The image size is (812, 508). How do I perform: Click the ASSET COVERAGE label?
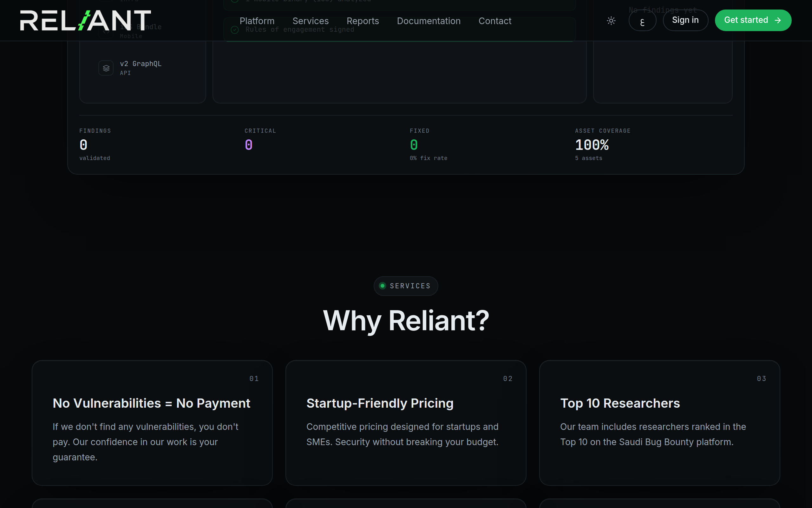[603, 131]
